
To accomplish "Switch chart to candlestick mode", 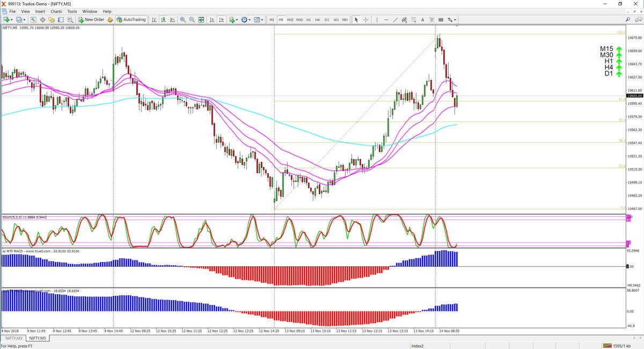I will pos(163,20).
